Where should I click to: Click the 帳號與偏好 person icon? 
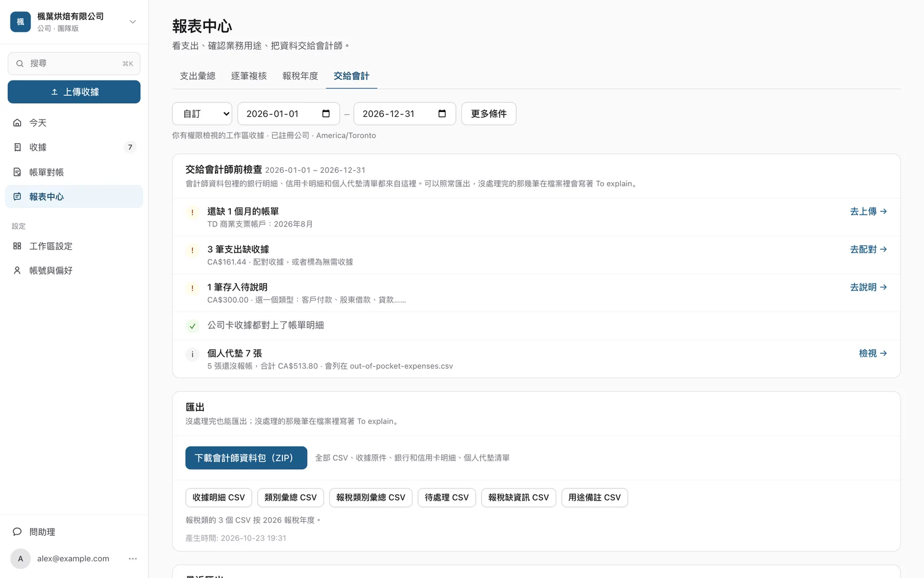click(x=17, y=271)
